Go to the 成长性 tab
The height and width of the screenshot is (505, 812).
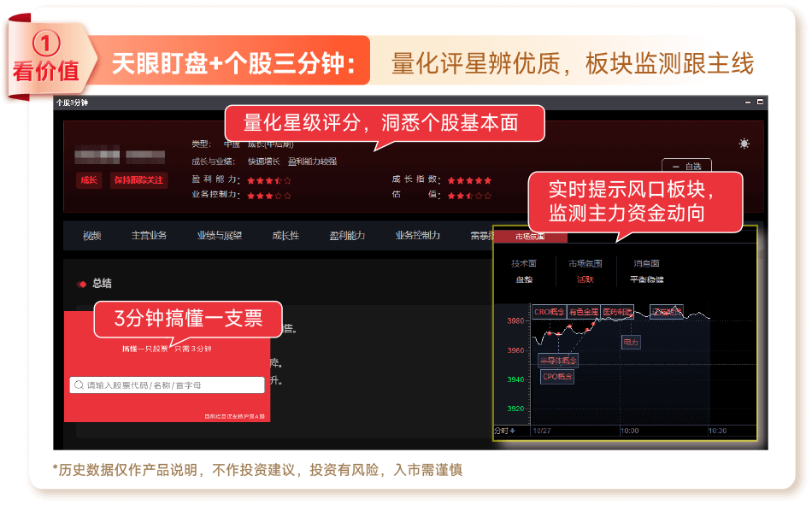[x=285, y=236]
